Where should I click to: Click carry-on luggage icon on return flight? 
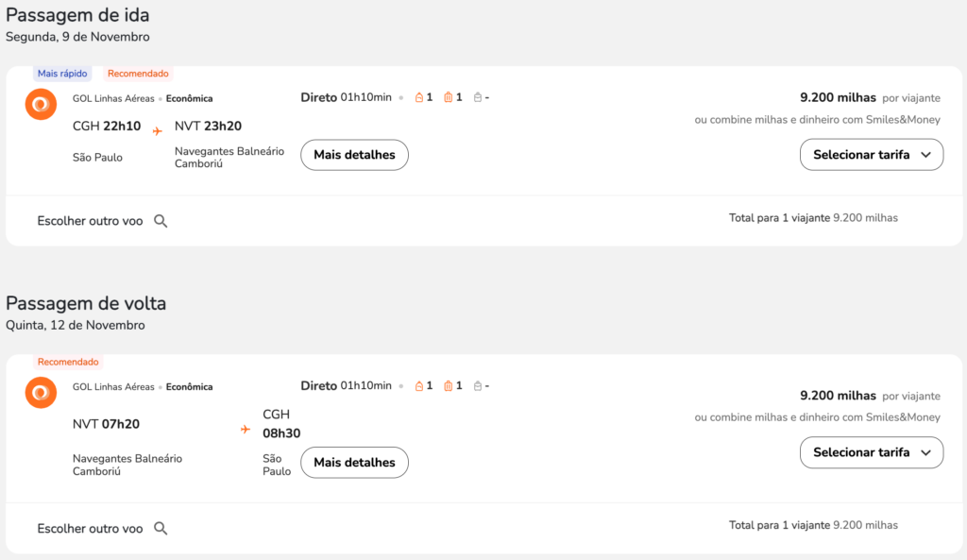tap(449, 386)
